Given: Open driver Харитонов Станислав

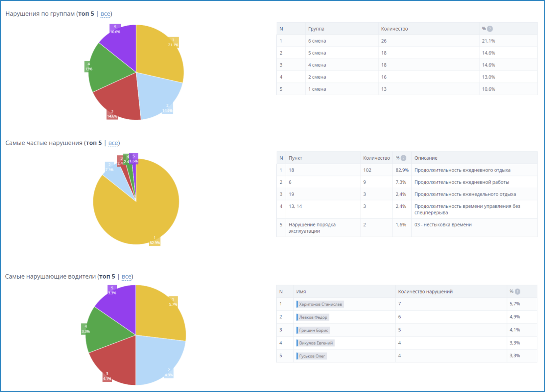Looking at the screenshot, I should (320, 304).
